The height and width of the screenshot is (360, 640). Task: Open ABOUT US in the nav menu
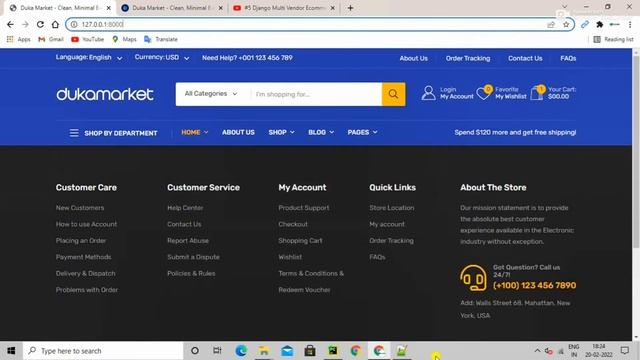[x=238, y=132]
